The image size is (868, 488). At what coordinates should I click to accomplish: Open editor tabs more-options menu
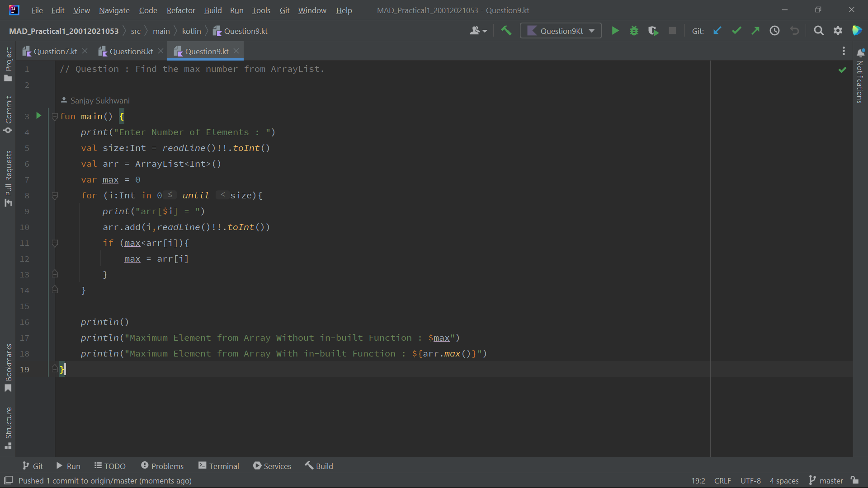point(844,51)
